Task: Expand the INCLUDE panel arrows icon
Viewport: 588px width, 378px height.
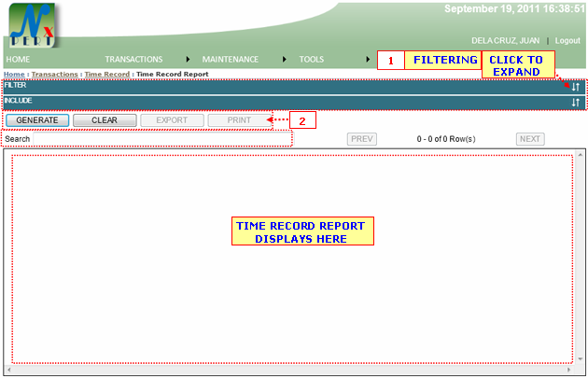Action: [x=575, y=103]
